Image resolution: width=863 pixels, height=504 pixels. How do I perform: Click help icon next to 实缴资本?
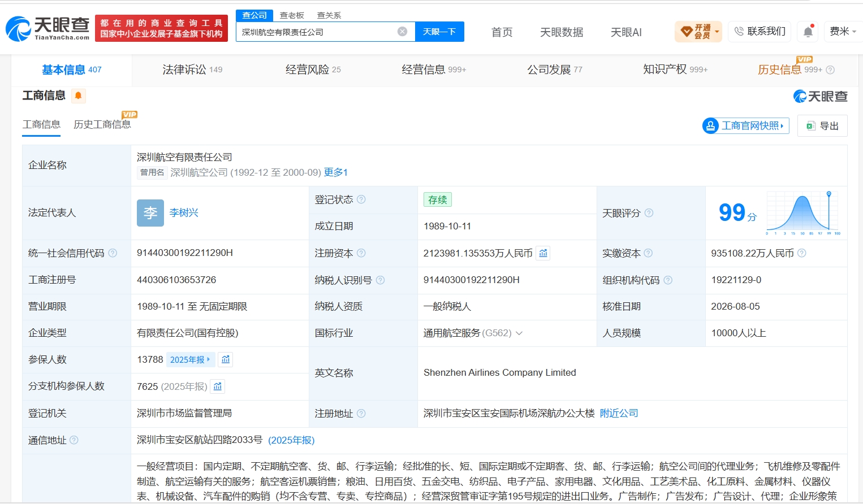pos(648,253)
